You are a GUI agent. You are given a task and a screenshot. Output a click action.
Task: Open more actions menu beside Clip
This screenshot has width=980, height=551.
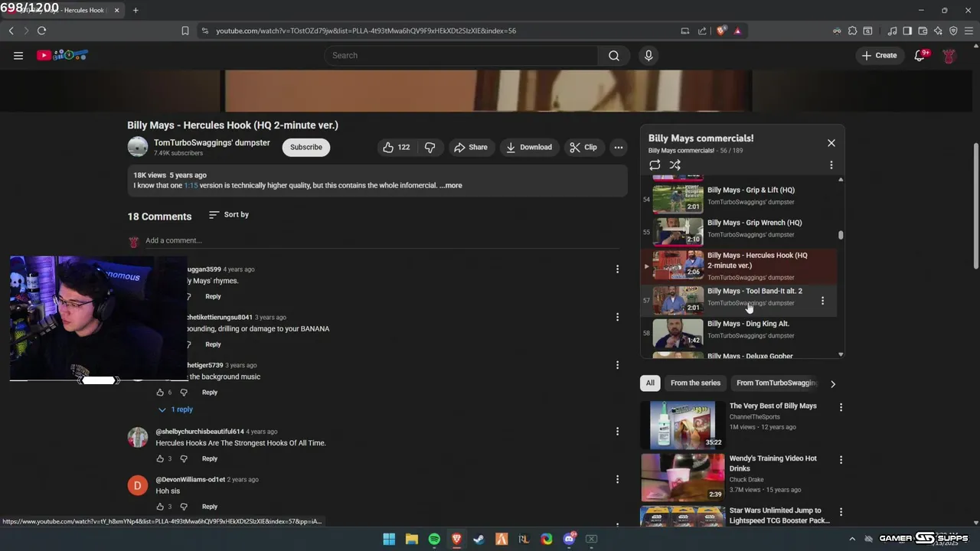[619, 147]
